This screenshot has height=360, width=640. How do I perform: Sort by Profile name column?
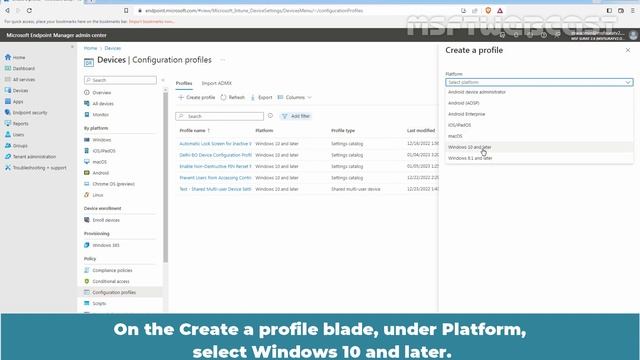click(x=195, y=131)
